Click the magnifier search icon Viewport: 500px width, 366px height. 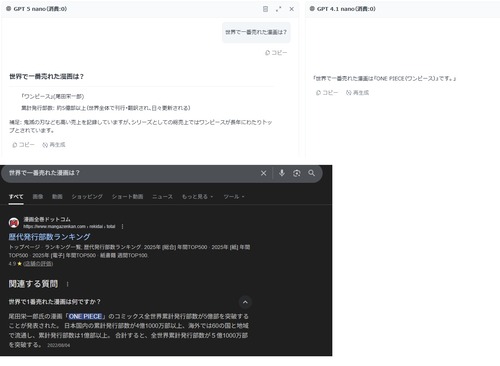click(311, 173)
